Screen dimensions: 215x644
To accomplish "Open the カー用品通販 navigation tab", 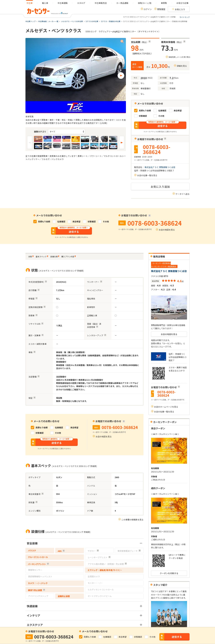I will tap(122, 3).
